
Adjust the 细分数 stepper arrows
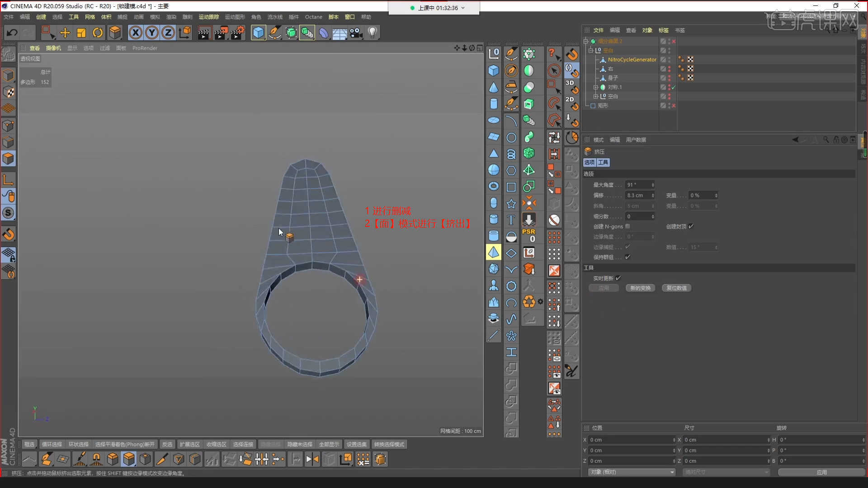click(653, 216)
